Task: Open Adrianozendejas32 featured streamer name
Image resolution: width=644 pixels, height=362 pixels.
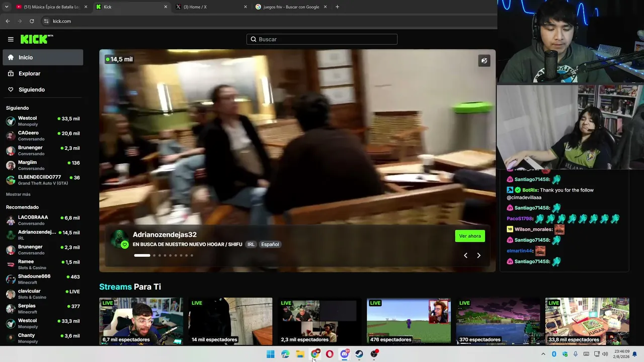Action: 165,235
